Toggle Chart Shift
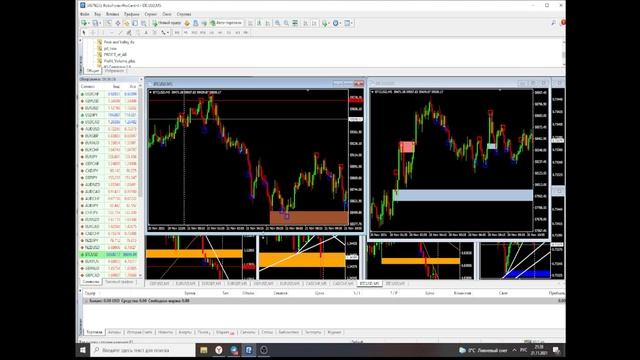This screenshot has height=360, width=640. (x=314, y=23)
